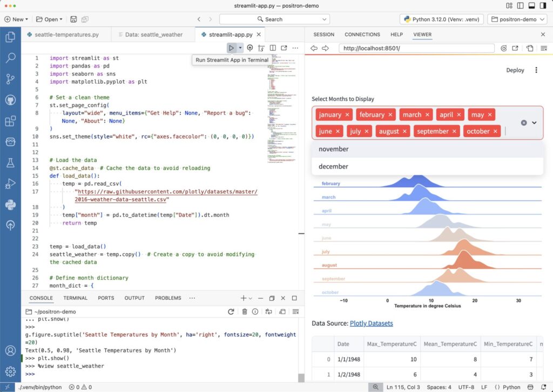Clear the console using the trash icon
Screen dimensions: 553x392
pyautogui.click(x=246, y=312)
